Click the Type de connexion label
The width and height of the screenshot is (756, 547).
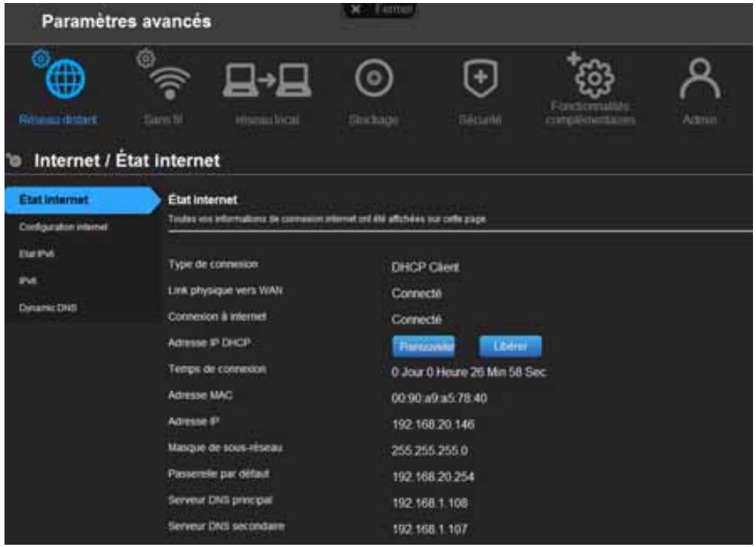coord(213,264)
